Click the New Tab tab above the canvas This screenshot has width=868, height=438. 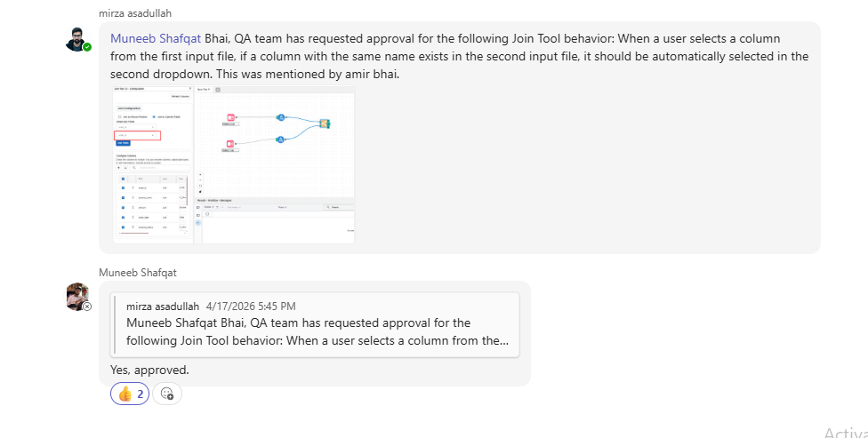click(x=205, y=89)
